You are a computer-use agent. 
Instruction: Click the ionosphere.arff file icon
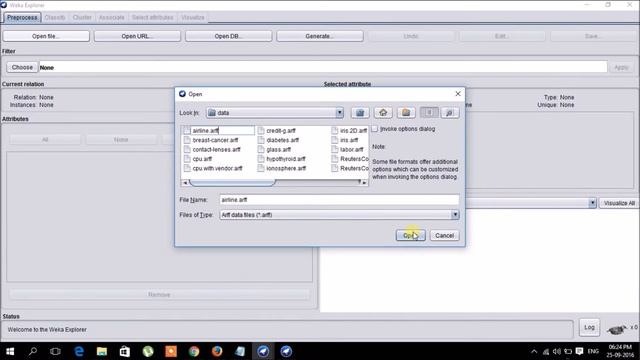(x=261, y=168)
